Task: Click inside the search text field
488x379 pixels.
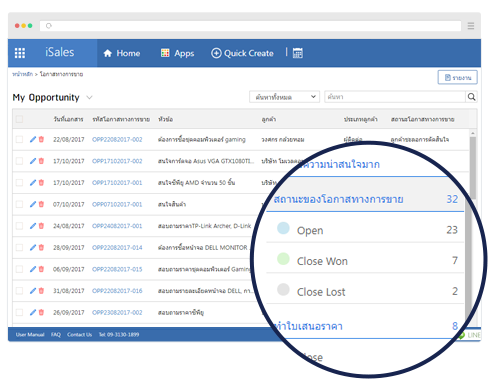Action: [x=395, y=97]
